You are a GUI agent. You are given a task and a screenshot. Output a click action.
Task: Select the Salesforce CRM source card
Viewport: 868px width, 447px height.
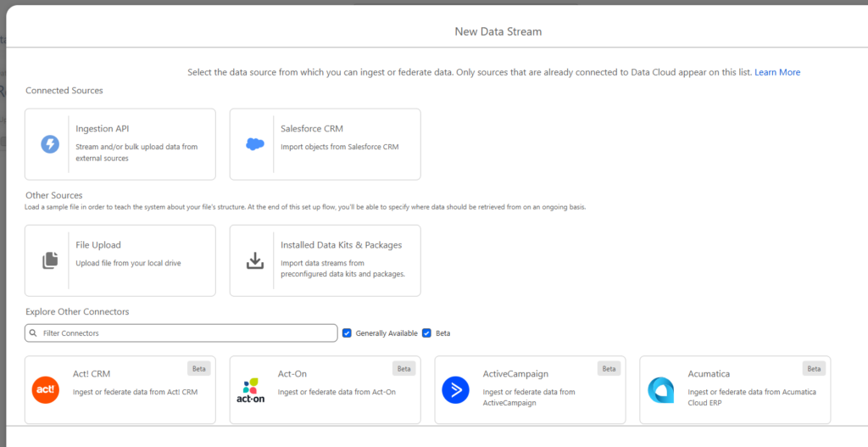(325, 144)
